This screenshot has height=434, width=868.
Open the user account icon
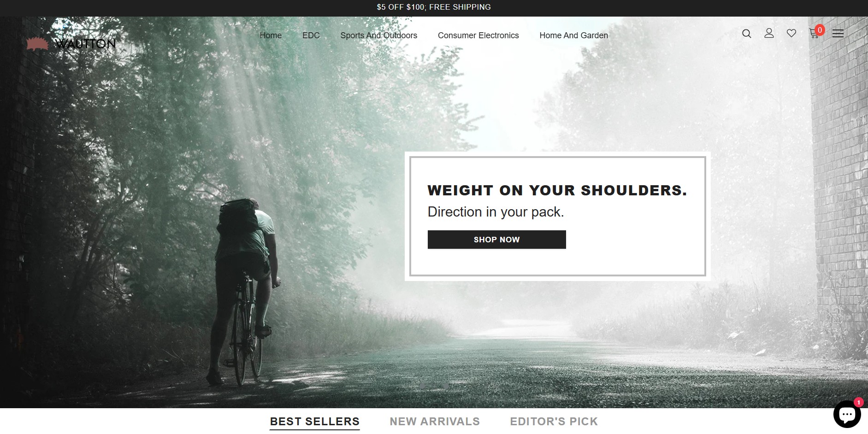[769, 33]
